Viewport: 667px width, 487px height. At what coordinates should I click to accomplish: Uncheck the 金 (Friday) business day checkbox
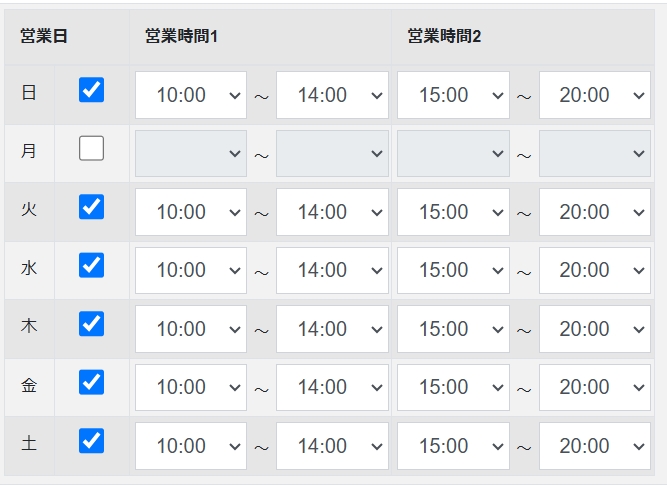coord(91,382)
